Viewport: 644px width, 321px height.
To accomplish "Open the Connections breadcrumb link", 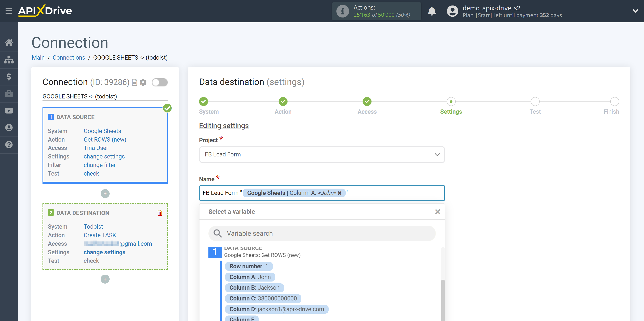I will 69,58.
